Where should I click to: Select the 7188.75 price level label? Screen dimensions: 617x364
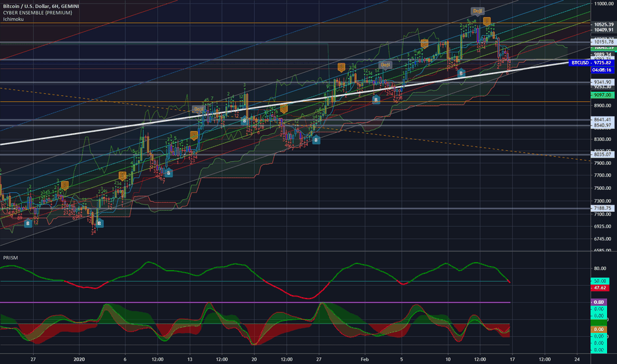603,208
